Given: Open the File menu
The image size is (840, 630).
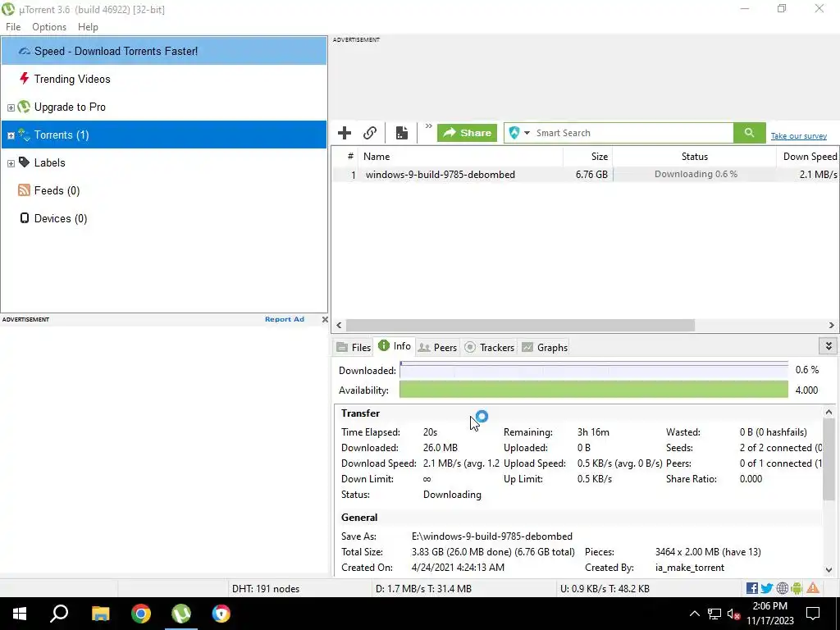Looking at the screenshot, I should [x=13, y=27].
